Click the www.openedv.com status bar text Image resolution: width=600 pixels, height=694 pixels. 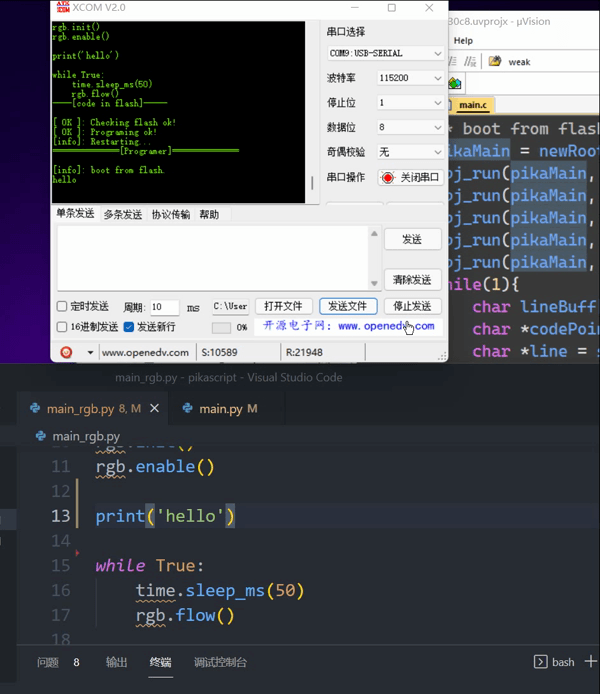[145, 353]
